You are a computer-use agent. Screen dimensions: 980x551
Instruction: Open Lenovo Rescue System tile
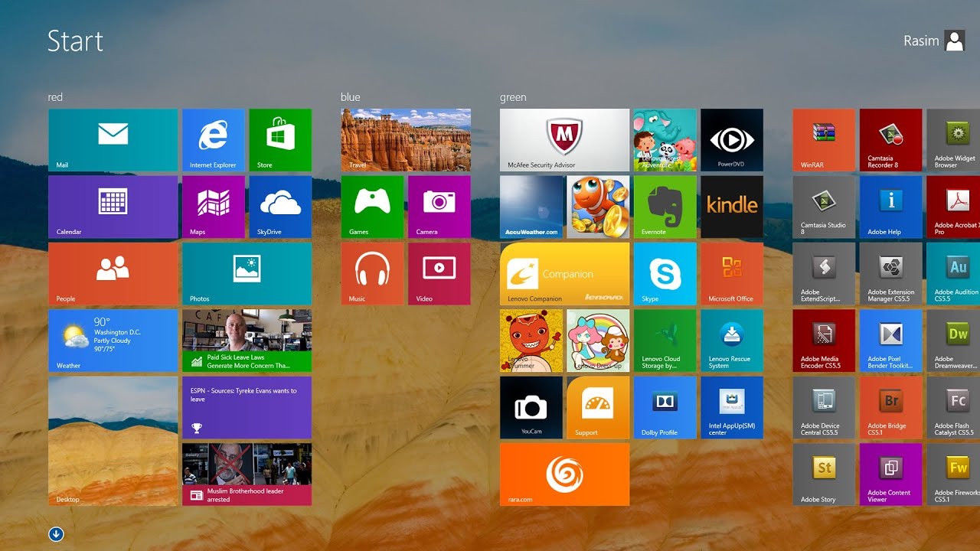coord(732,341)
